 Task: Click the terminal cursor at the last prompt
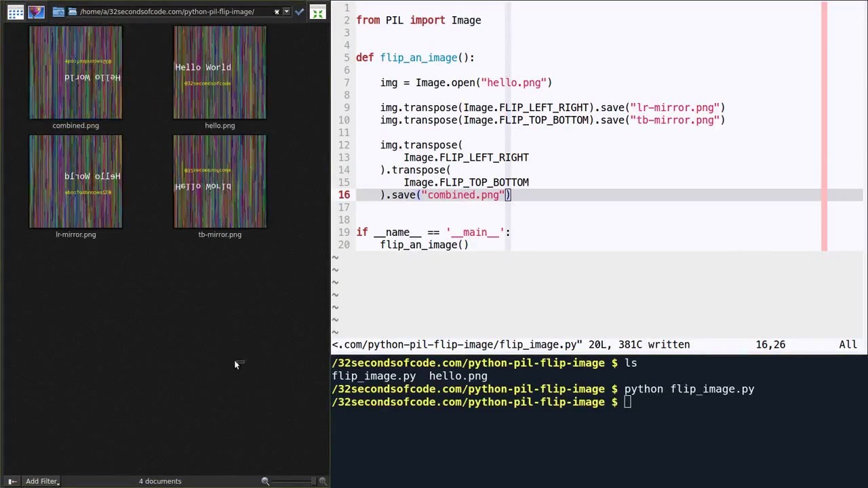coord(628,403)
